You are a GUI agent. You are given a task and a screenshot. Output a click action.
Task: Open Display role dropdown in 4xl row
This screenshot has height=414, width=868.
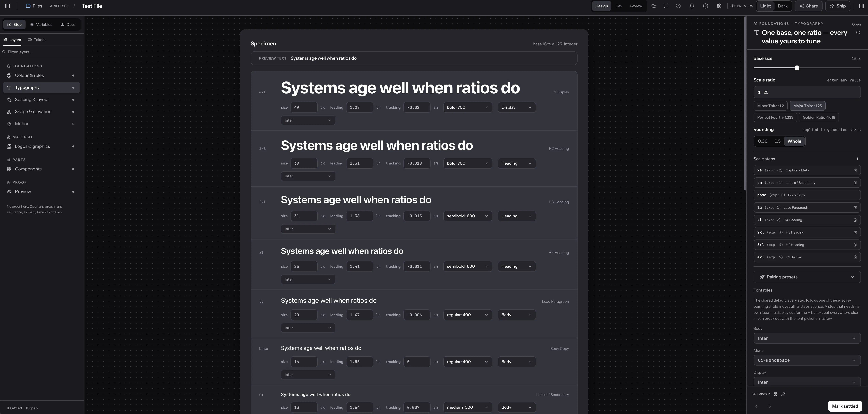(x=517, y=107)
